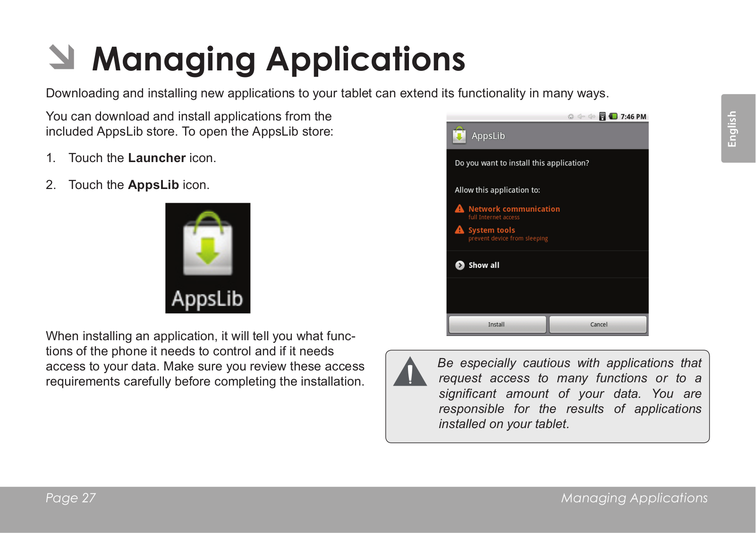Click the Page 27 footer text

[71, 498]
